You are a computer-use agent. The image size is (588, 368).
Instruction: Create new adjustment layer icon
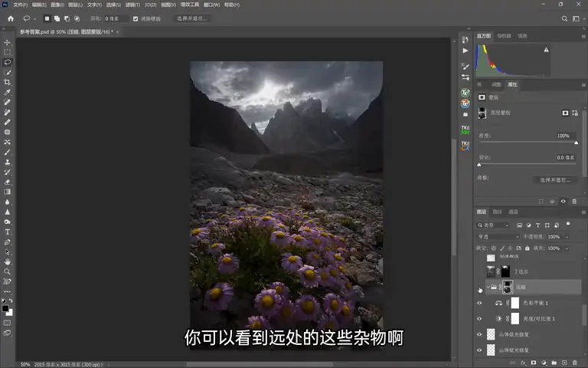pos(544,363)
